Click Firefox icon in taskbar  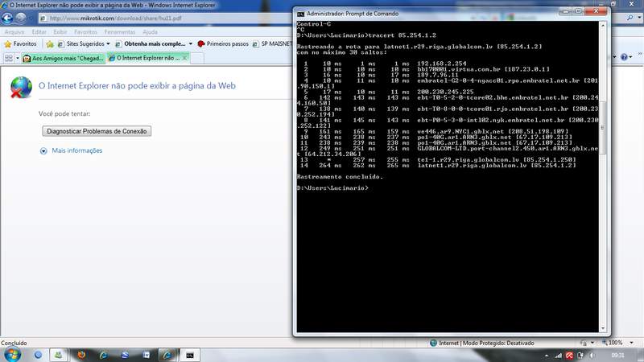pyautogui.click(x=81, y=355)
